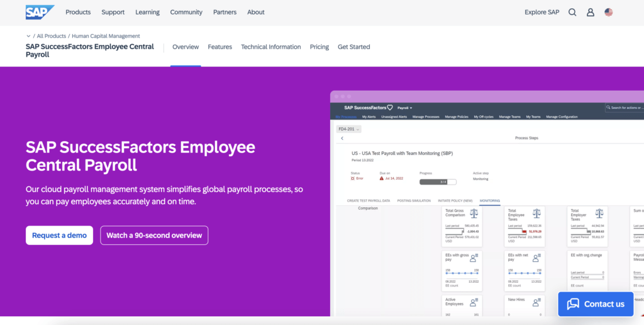Open the Products menu
This screenshot has height=325, width=644.
click(78, 12)
